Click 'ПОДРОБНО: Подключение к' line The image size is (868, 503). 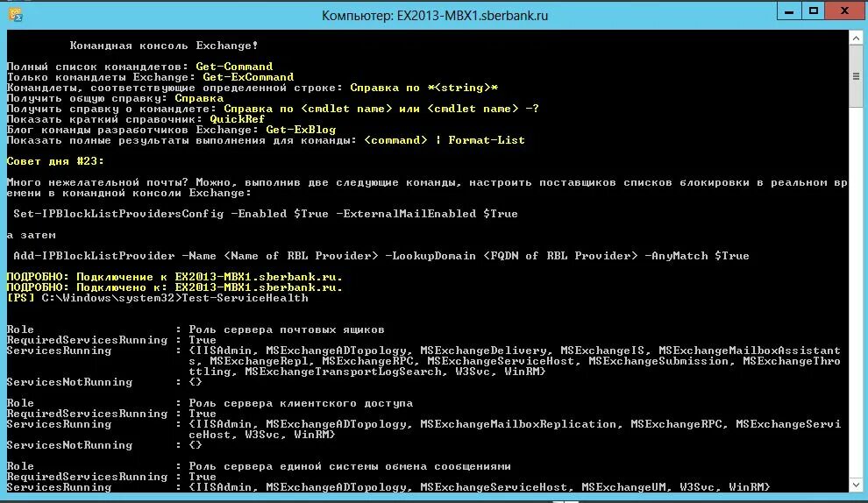tap(174, 277)
